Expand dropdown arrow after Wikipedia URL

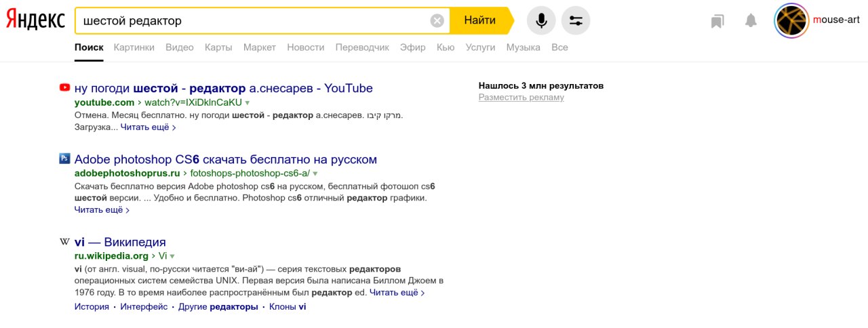(172, 256)
